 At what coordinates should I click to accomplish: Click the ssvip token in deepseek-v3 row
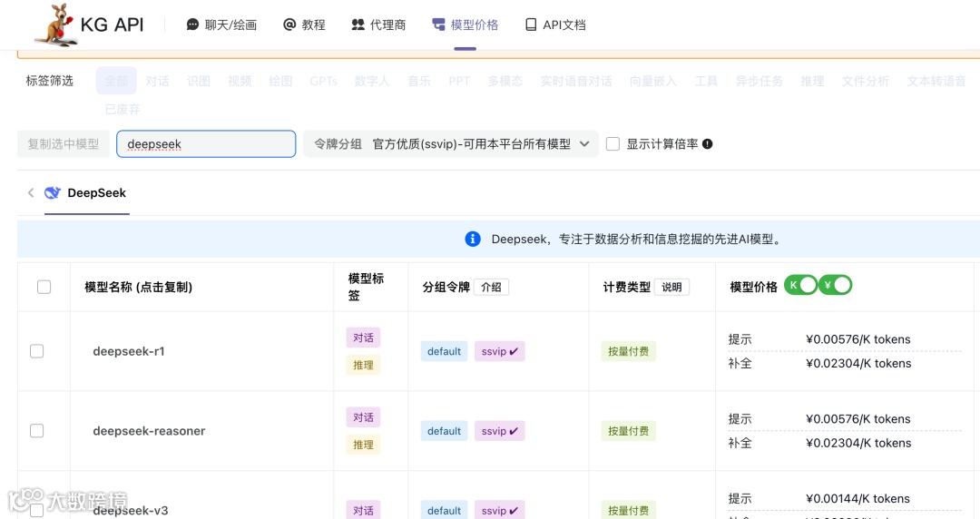tap(499, 510)
